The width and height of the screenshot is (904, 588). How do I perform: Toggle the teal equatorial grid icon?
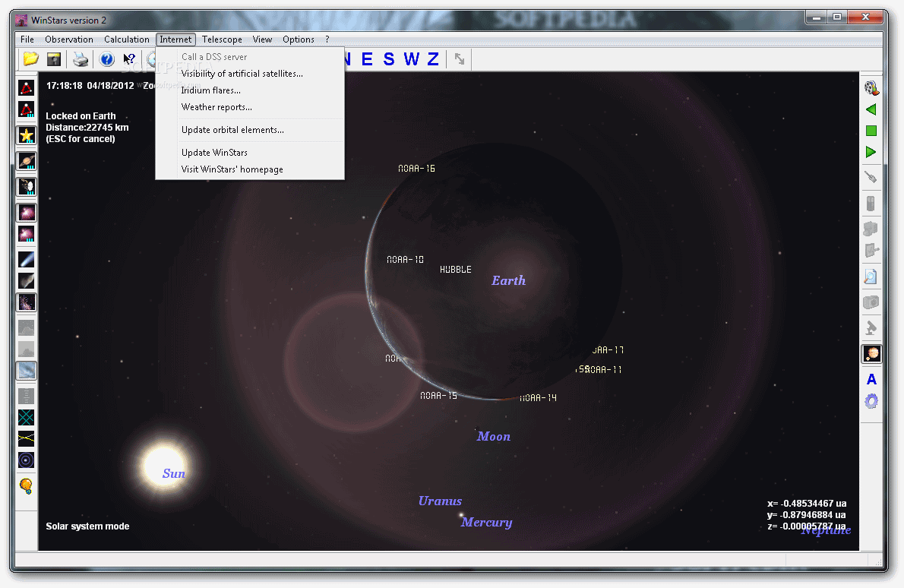click(x=26, y=417)
